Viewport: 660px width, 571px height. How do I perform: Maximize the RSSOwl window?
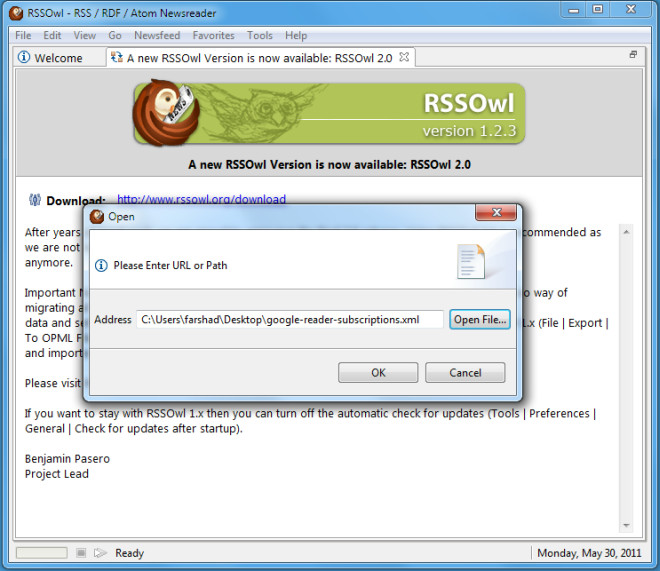[598, 9]
